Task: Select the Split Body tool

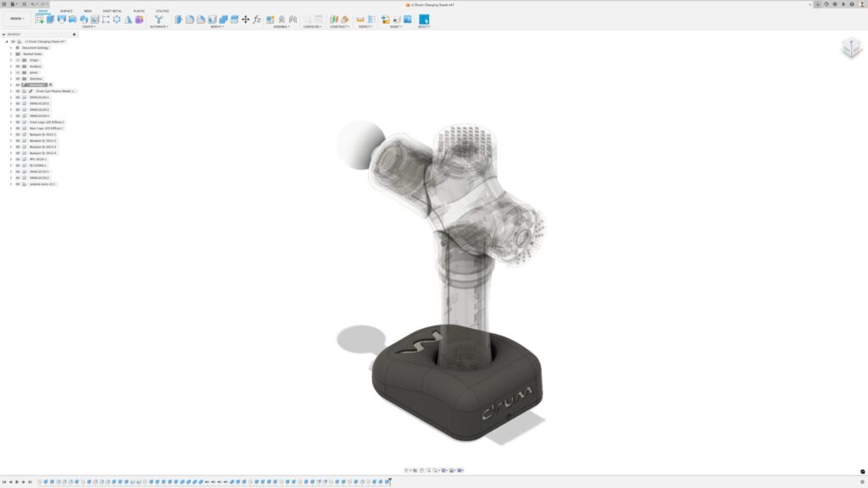Action: 234,19
